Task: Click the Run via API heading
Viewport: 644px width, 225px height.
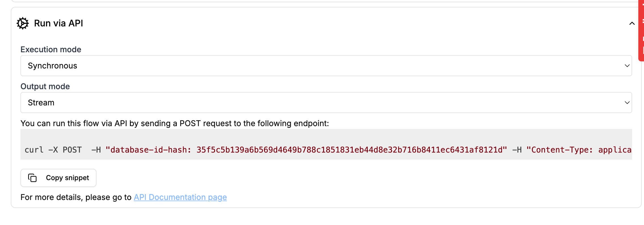Action: [x=58, y=23]
